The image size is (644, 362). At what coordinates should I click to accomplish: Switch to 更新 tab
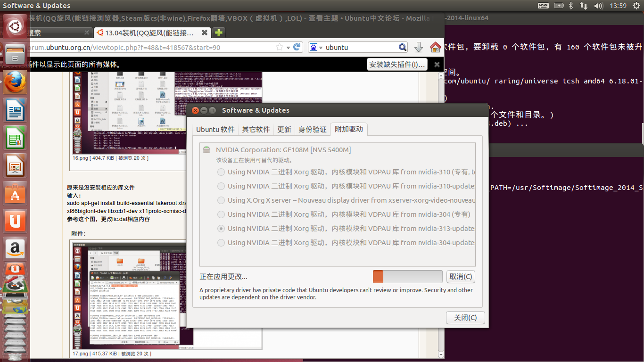pos(284,129)
